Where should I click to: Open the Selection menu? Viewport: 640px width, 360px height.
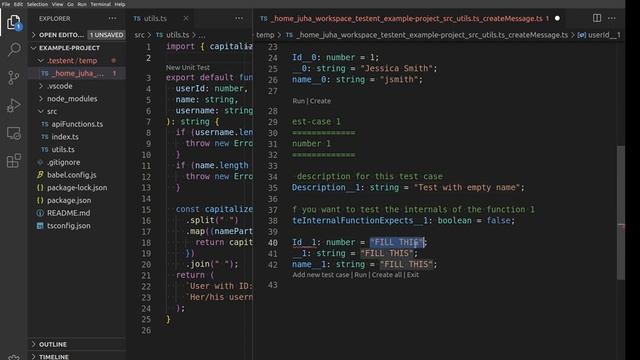(x=37, y=4)
